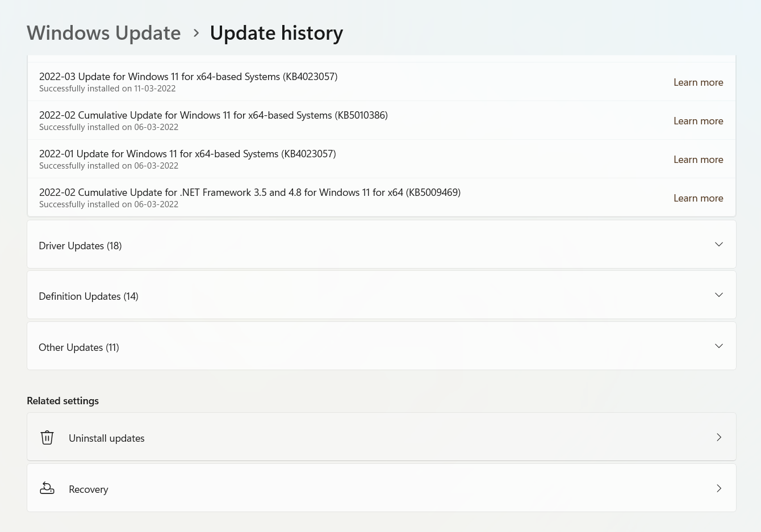The image size is (761, 532).
Task: Click the Uninstall updates trash icon
Action: [47, 438]
